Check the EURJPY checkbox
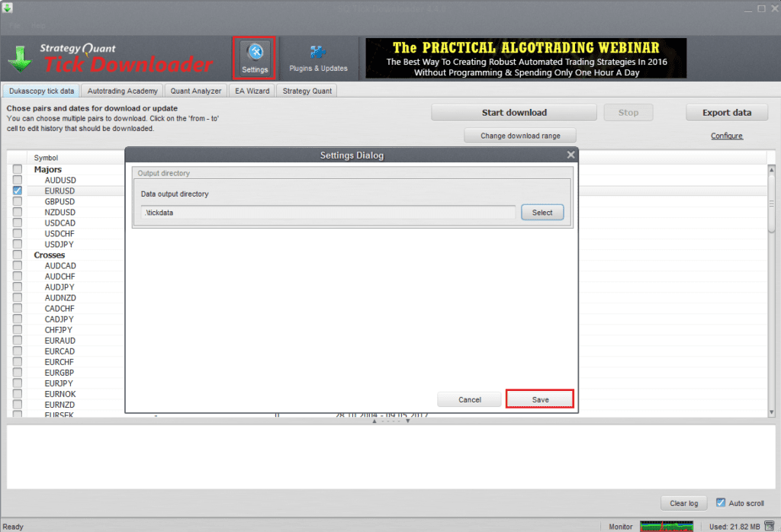Image resolution: width=781 pixels, height=532 pixels. pos(18,383)
